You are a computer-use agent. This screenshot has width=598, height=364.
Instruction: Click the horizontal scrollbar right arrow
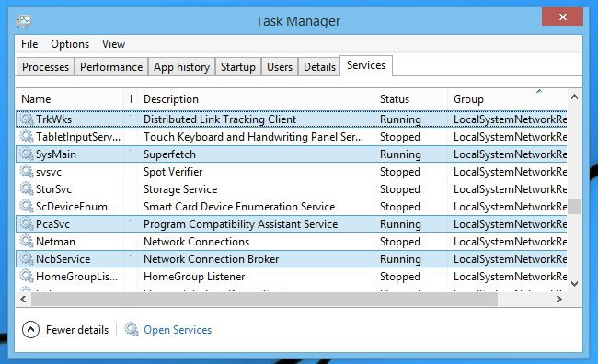coord(559,300)
